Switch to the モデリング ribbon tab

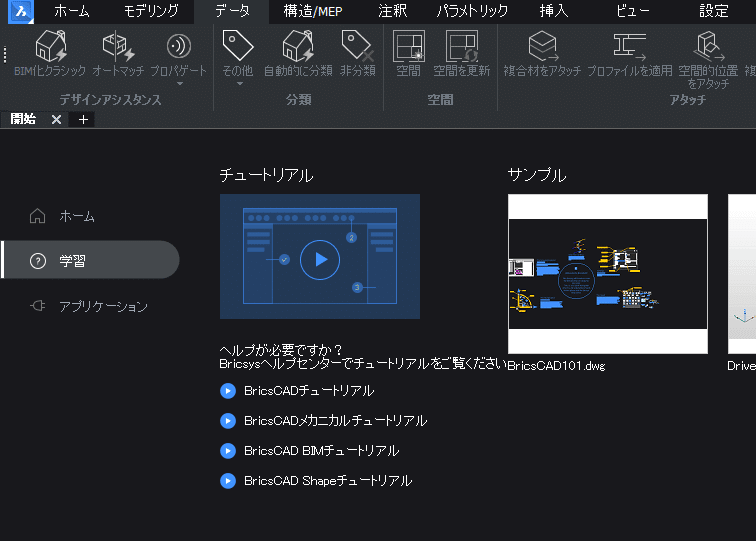pos(151,11)
